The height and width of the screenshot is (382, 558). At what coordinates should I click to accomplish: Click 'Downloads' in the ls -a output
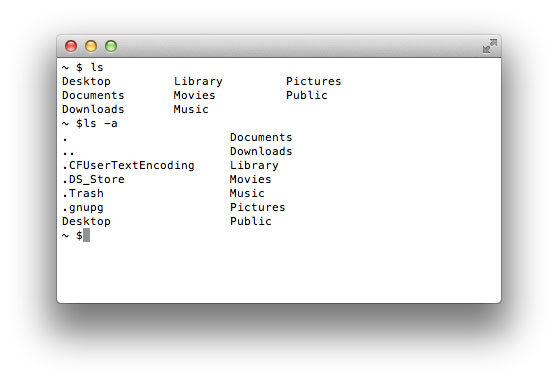(x=261, y=151)
